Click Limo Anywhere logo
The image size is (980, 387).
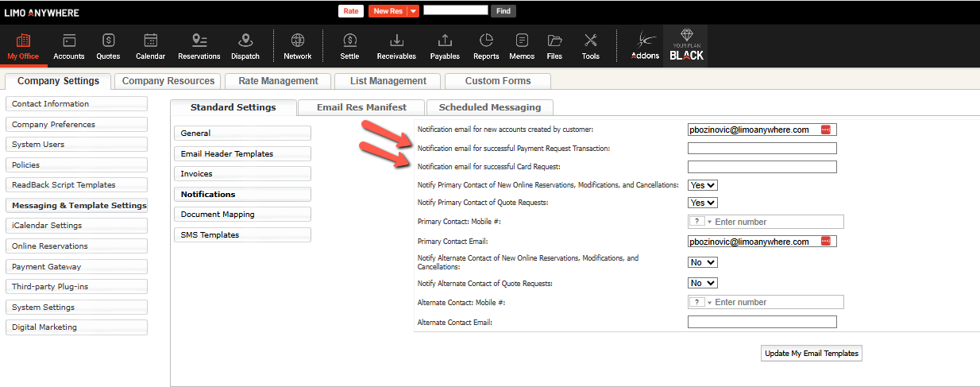(x=42, y=12)
